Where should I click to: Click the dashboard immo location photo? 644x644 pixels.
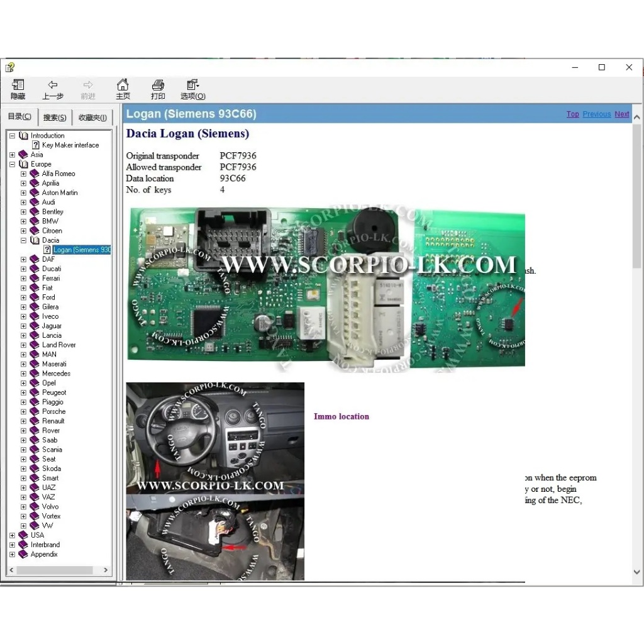[x=215, y=438]
